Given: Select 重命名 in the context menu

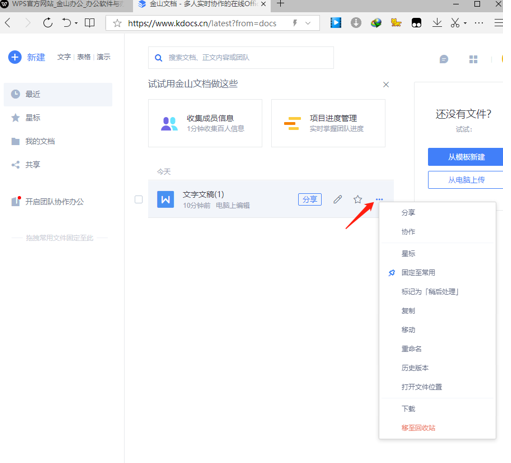Looking at the screenshot, I should pos(411,349).
